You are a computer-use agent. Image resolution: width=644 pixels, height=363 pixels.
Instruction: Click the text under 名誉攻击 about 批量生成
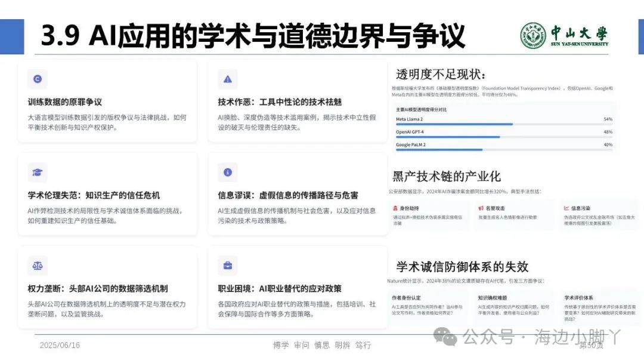pos(507,217)
